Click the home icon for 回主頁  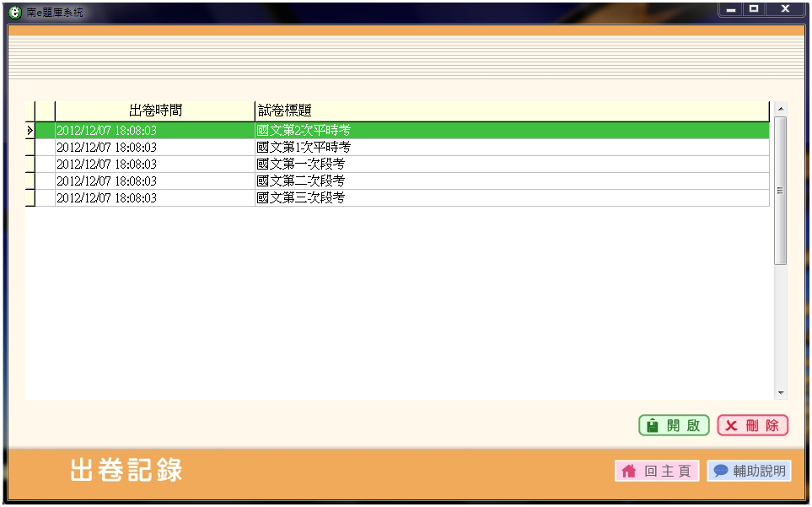tap(628, 472)
